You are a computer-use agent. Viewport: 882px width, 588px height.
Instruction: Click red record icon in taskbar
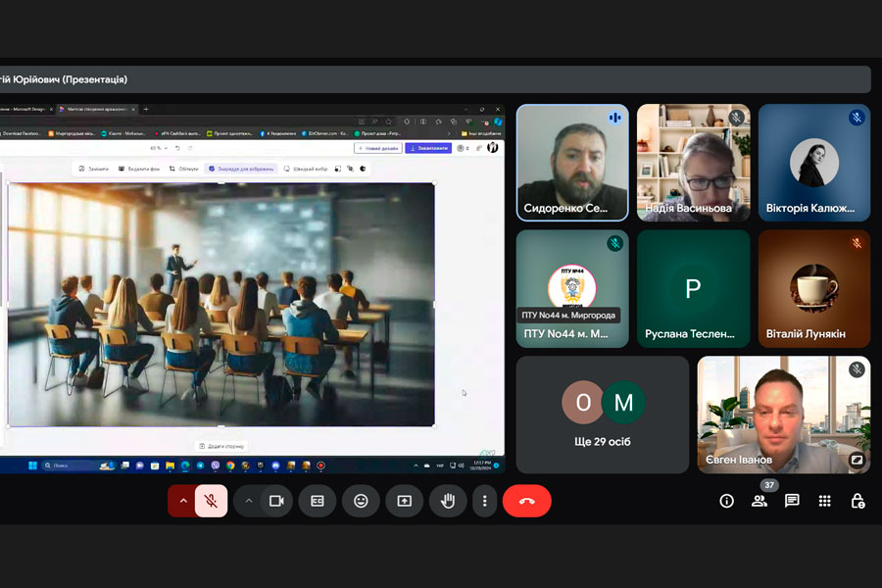point(320,465)
